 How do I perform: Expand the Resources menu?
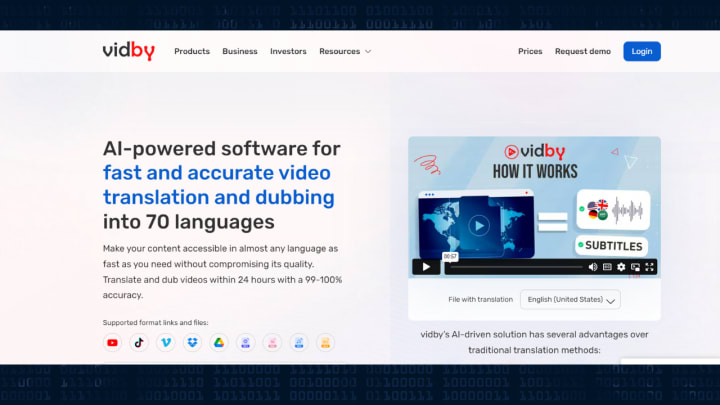pyautogui.click(x=345, y=51)
